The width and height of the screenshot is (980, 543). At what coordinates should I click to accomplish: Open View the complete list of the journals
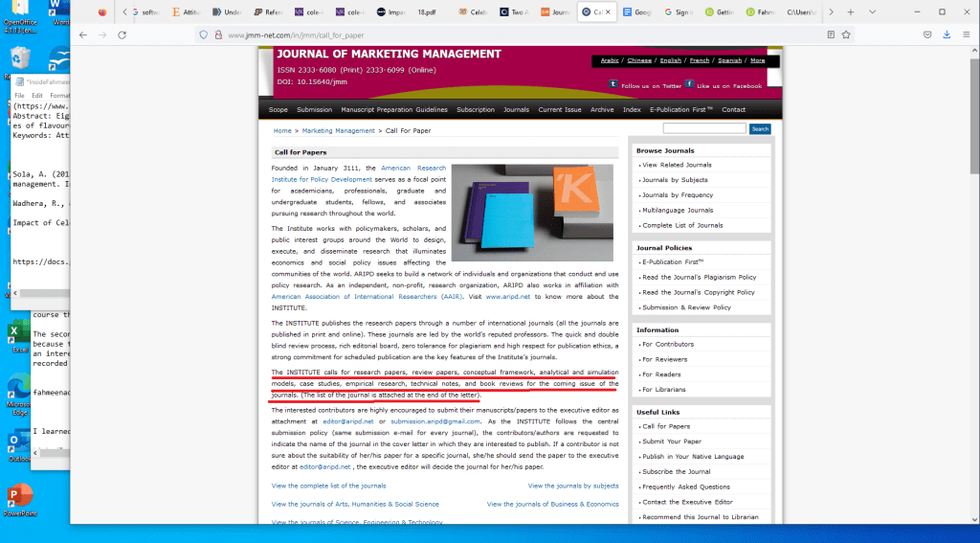click(x=329, y=486)
